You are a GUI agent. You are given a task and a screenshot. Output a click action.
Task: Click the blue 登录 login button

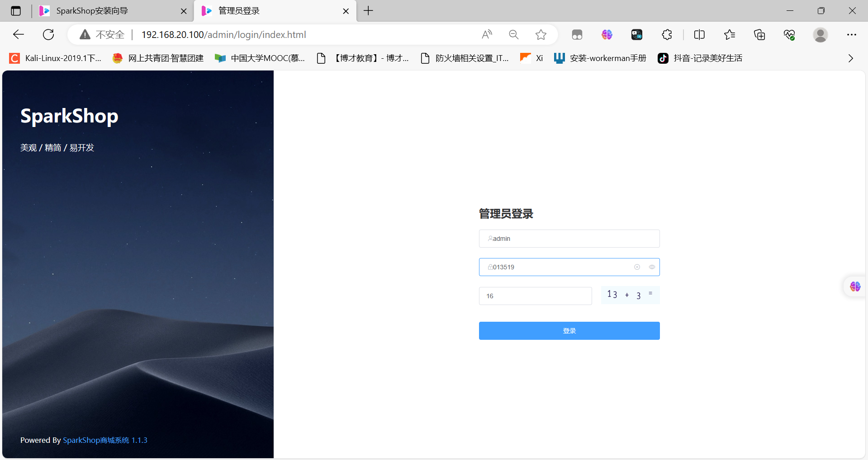569,331
